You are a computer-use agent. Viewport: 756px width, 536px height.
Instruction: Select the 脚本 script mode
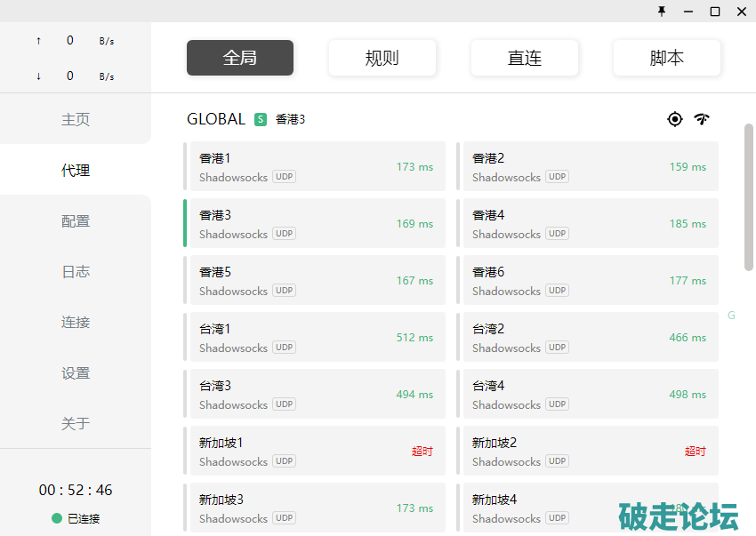click(667, 58)
